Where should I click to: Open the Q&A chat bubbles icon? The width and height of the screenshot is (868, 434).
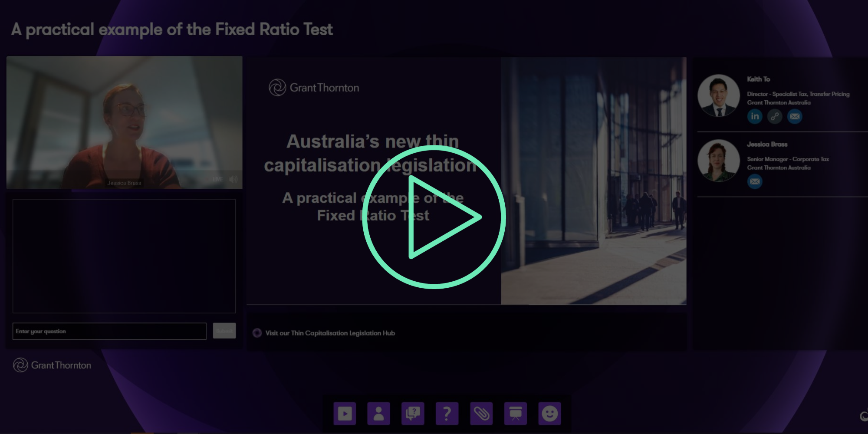413,414
